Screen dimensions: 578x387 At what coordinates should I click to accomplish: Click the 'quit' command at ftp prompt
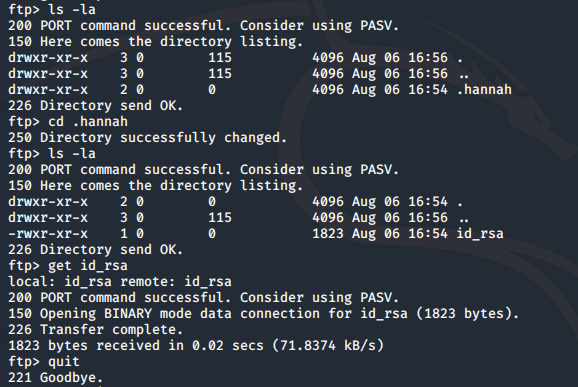click(64, 362)
